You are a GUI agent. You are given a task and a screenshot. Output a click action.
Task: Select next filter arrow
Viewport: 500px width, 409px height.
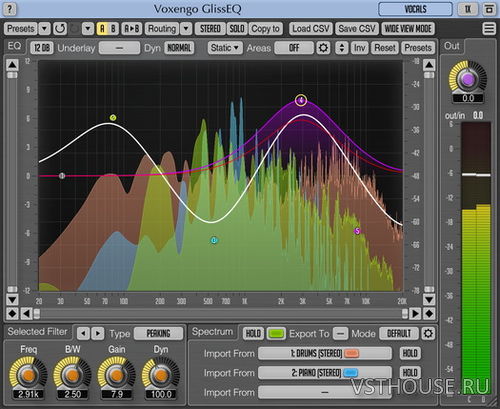pos(98,333)
